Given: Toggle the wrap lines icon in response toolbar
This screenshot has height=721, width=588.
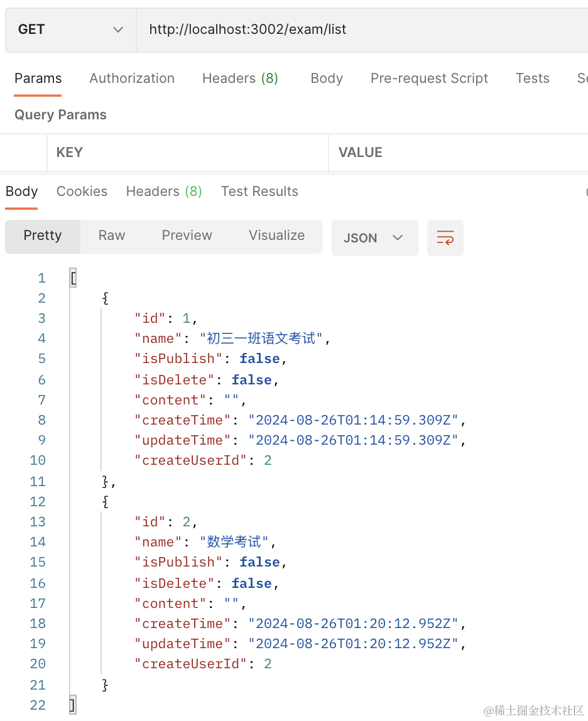Looking at the screenshot, I should click(x=445, y=237).
